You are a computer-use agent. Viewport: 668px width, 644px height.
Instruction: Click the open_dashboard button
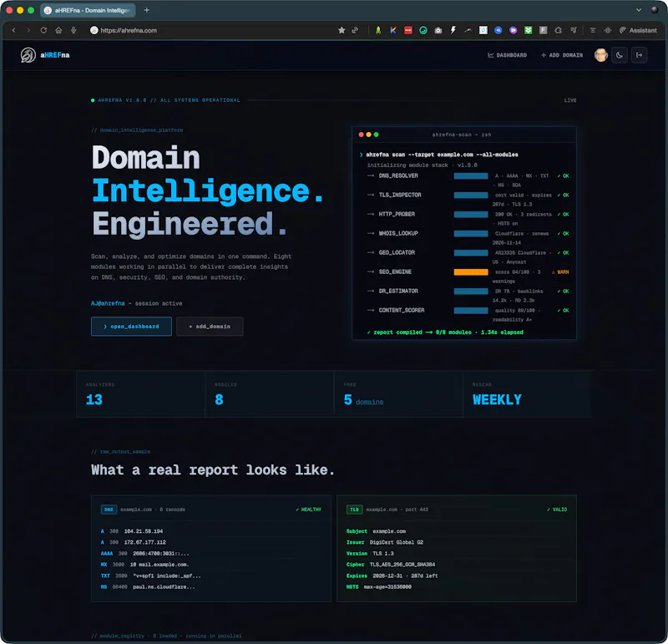(131, 326)
